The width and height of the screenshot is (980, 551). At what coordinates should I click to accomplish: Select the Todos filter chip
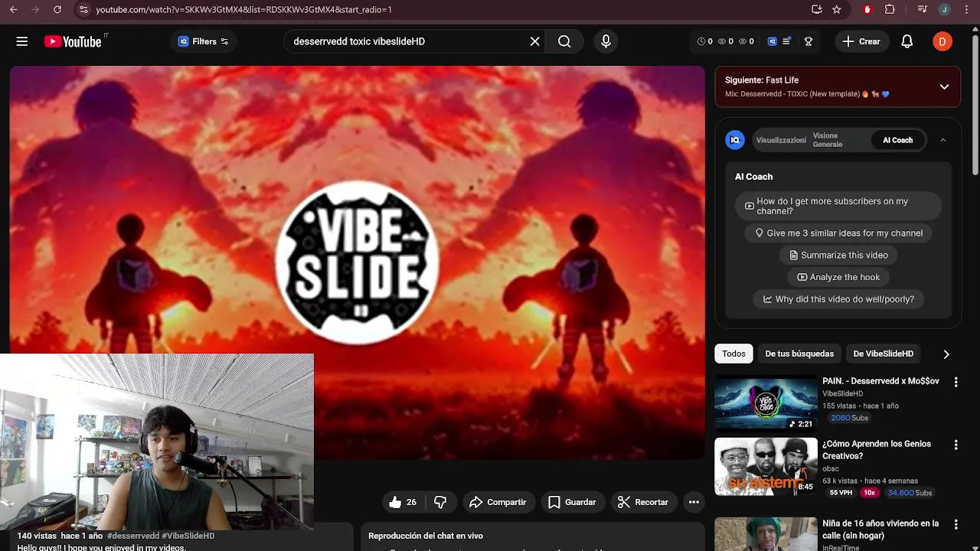tap(733, 354)
